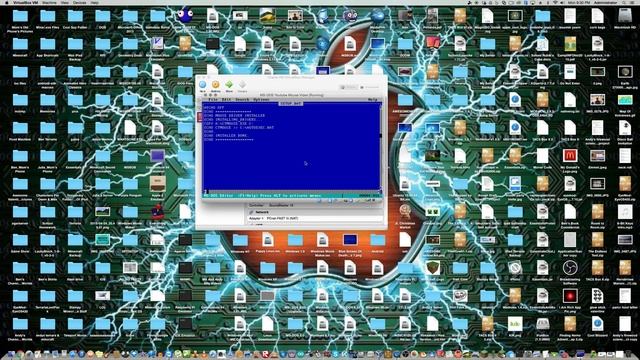640x360 pixels.
Task: Select the Macintosh HD drive icon
Action: click(x=625, y=16)
